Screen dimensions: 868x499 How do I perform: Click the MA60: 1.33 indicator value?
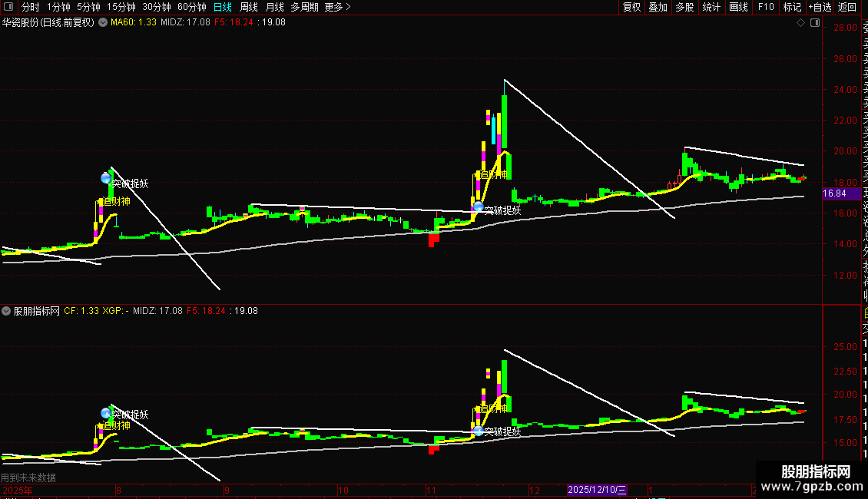click(x=134, y=23)
